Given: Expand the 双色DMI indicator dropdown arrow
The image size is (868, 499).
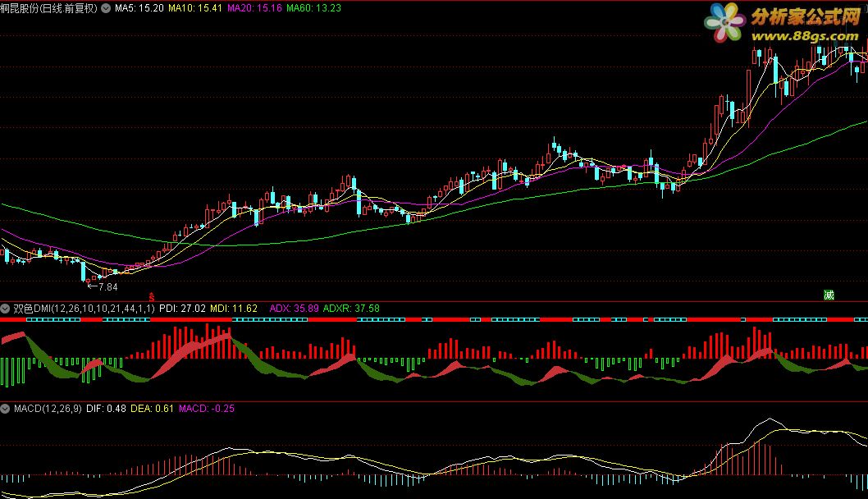Looking at the screenshot, I should tap(5, 309).
